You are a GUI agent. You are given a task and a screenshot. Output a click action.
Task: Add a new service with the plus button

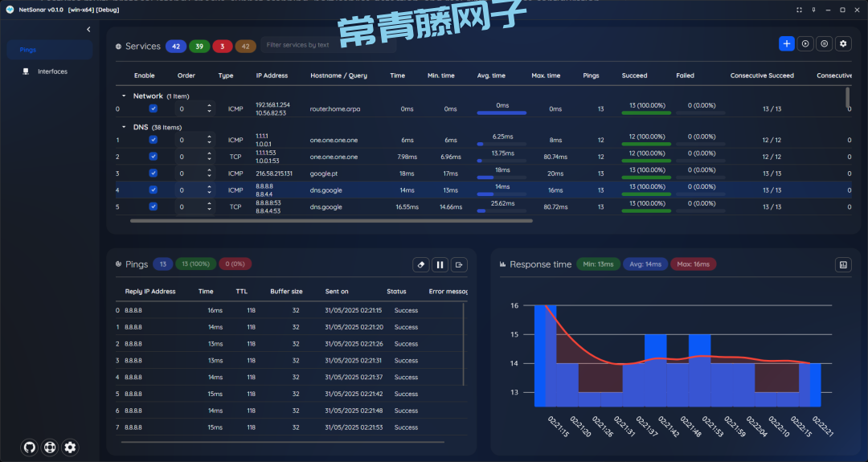(787, 43)
